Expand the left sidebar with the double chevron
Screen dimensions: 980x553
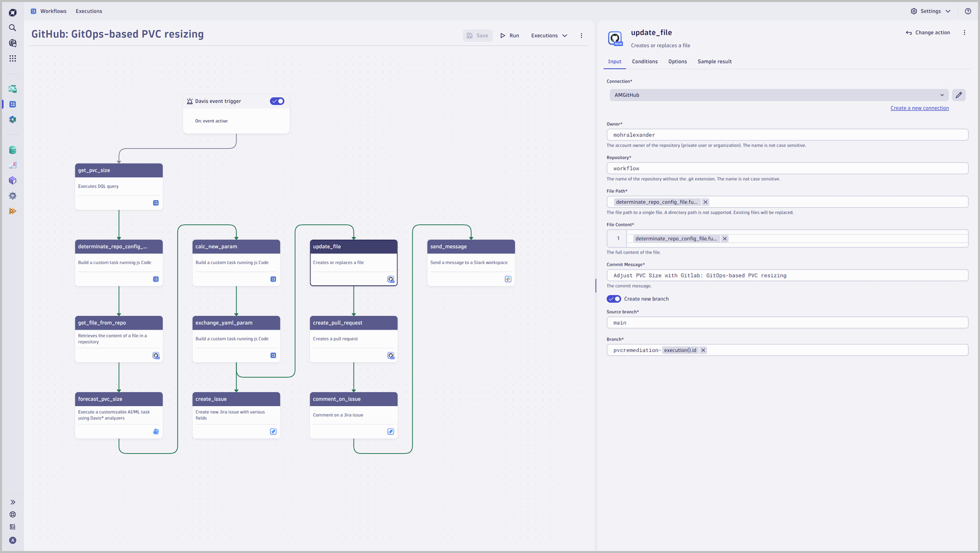[12, 502]
